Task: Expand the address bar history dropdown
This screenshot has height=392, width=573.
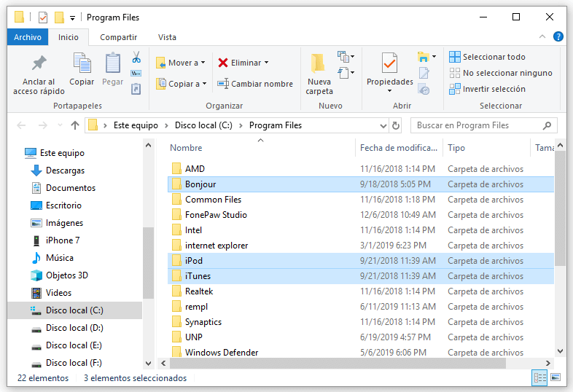Action: click(383, 125)
